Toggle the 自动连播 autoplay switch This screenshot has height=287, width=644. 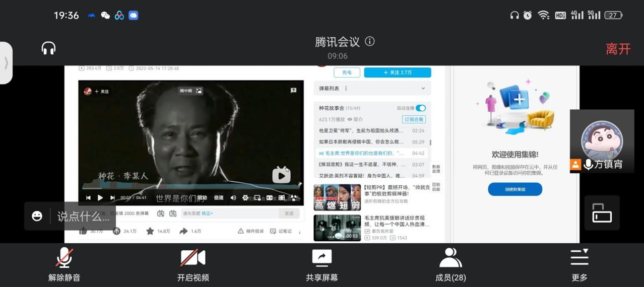tap(420, 108)
